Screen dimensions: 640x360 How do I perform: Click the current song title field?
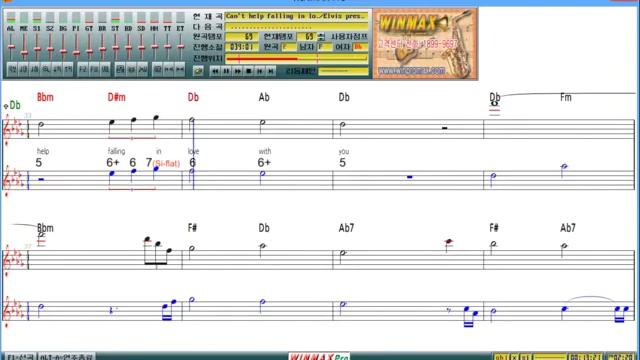(296, 16)
